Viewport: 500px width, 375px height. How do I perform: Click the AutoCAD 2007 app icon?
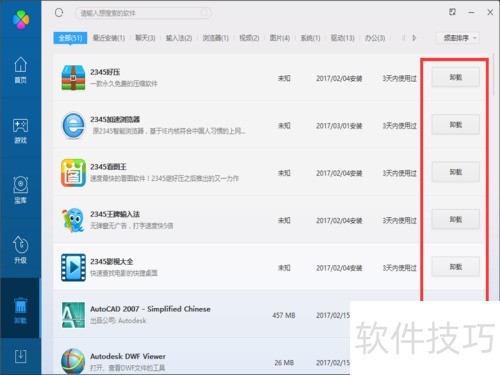(73, 315)
